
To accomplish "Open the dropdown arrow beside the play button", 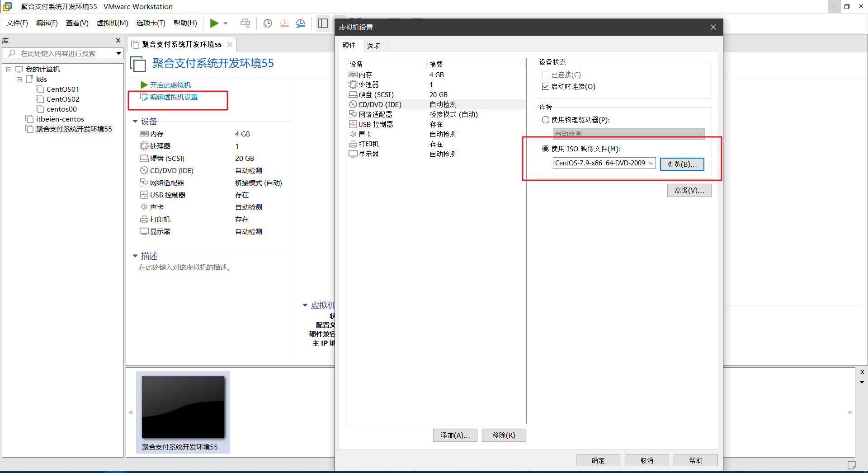I will [226, 23].
